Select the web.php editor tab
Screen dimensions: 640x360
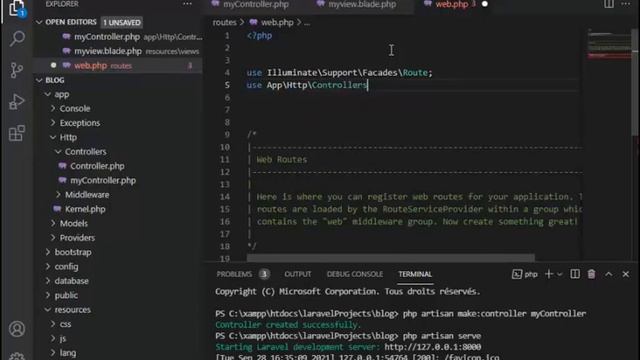pos(452,4)
